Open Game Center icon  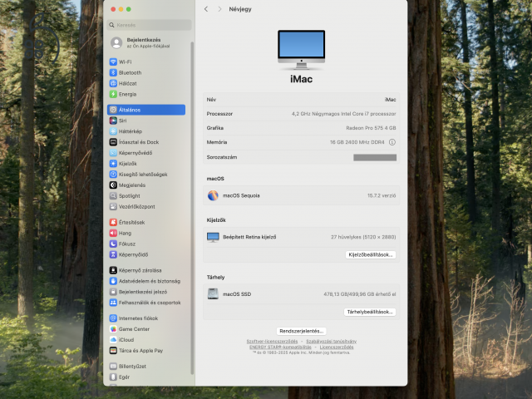(113, 329)
